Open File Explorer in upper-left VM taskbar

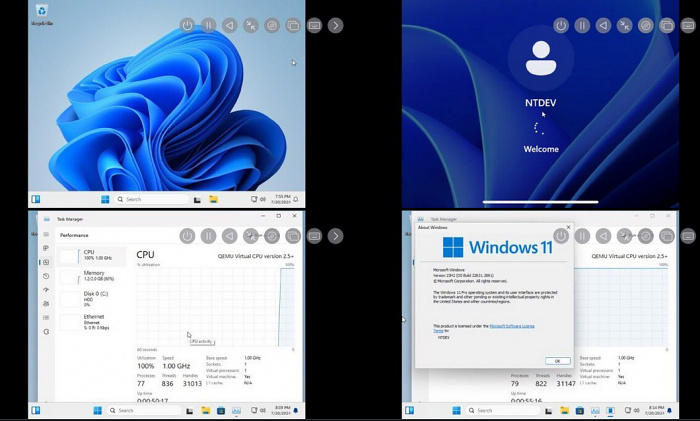(x=213, y=200)
